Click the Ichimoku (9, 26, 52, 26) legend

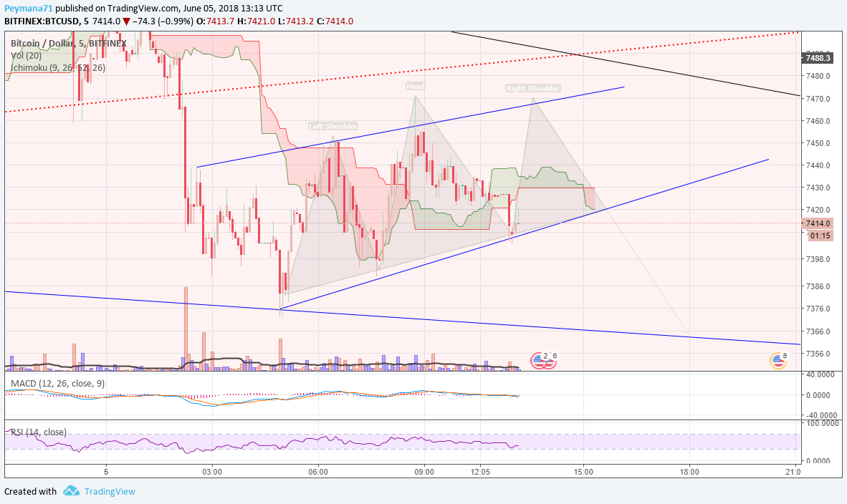[x=58, y=68]
